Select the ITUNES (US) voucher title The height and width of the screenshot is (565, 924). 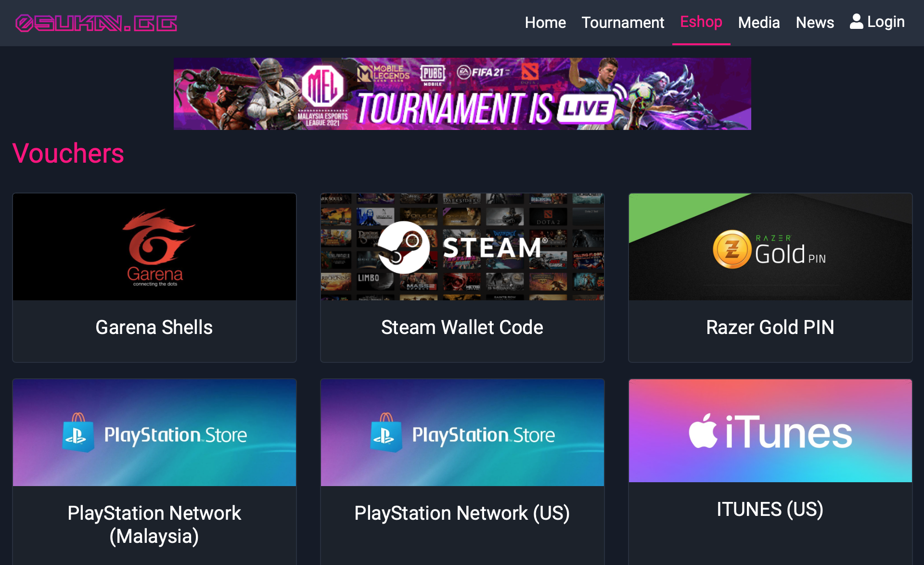pyautogui.click(x=770, y=509)
